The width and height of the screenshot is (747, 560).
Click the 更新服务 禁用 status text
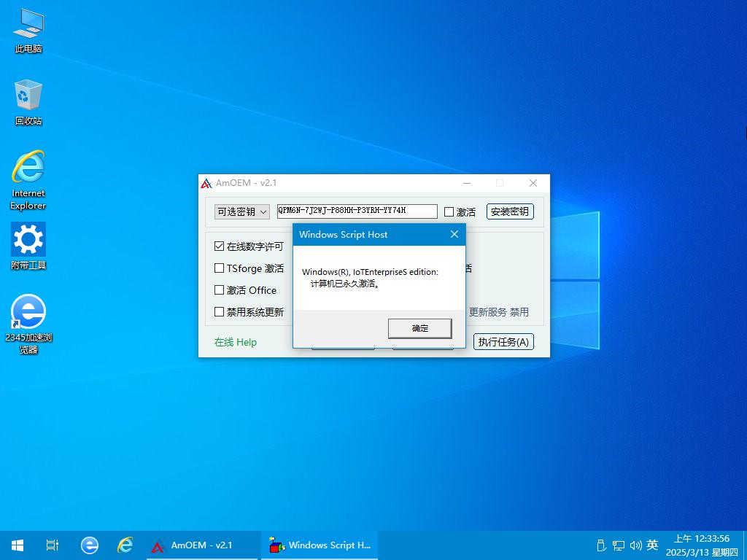point(499,312)
